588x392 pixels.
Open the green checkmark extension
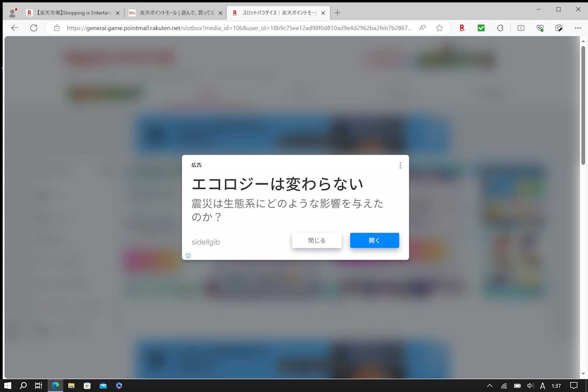[x=481, y=28]
